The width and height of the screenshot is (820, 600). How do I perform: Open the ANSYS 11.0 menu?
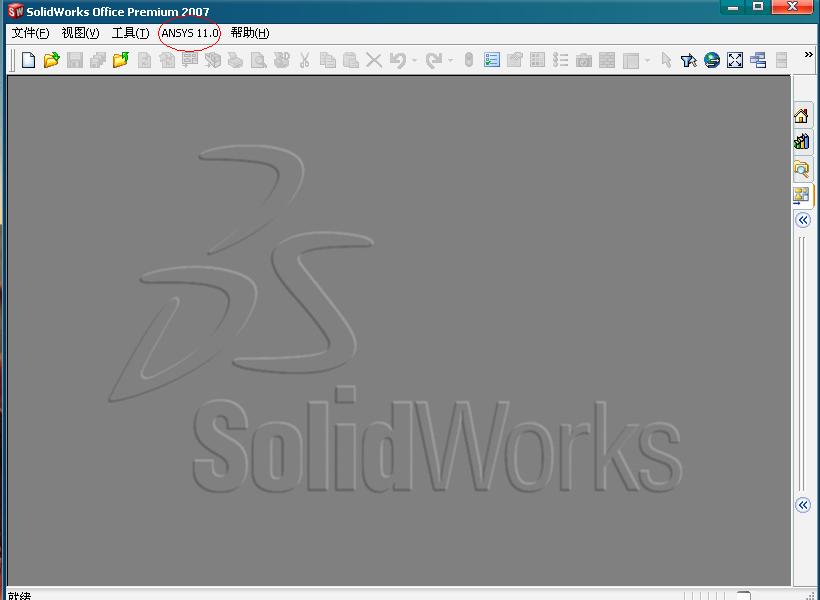tap(190, 33)
